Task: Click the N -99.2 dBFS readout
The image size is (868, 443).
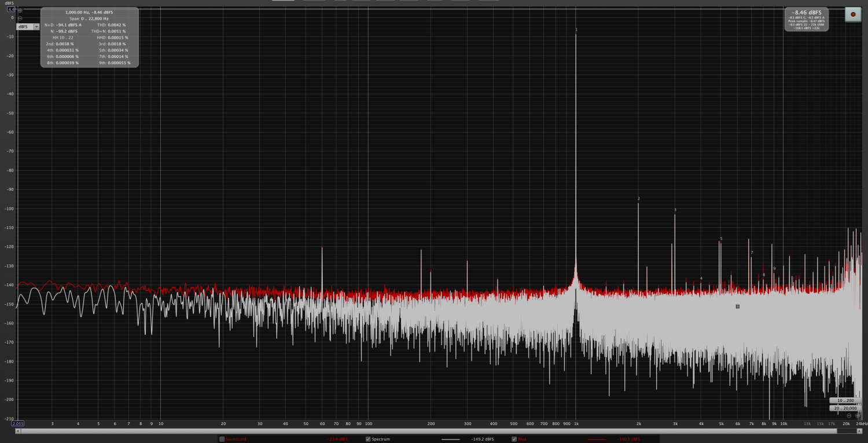Action: pyautogui.click(x=64, y=31)
